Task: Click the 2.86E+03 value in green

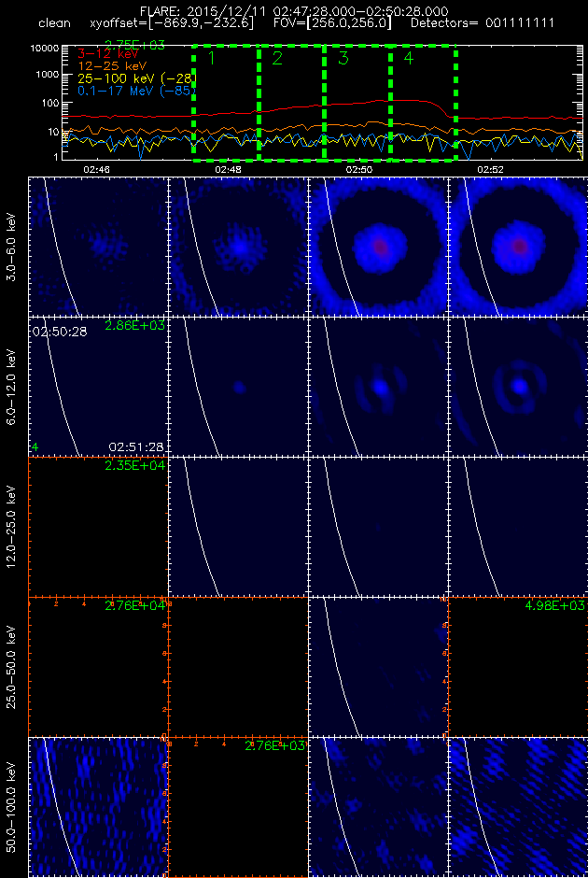Action: tap(134, 326)
